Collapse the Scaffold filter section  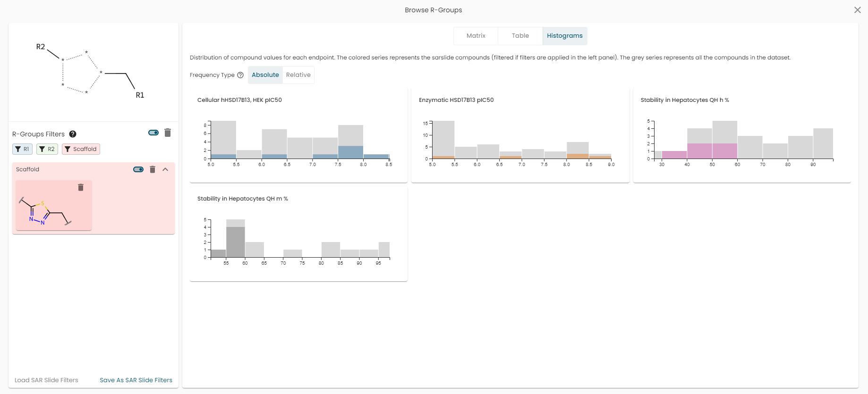click(165, 169)
